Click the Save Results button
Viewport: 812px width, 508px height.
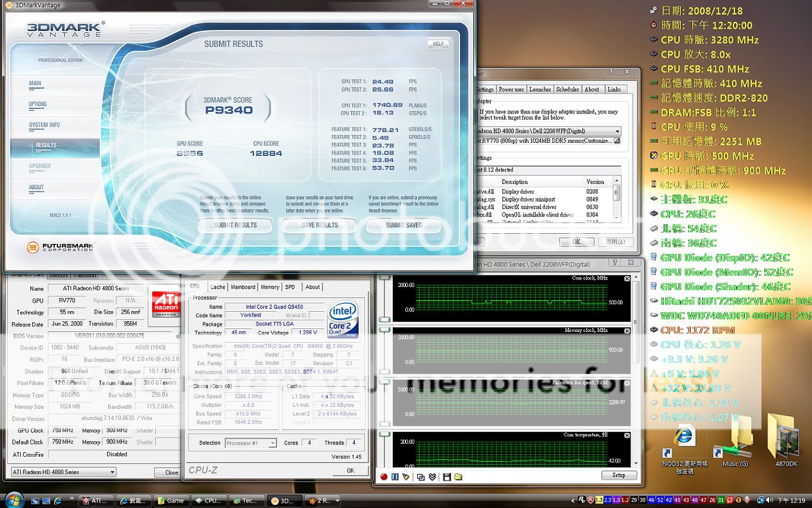pyautogui.click(x=319, y=225)
